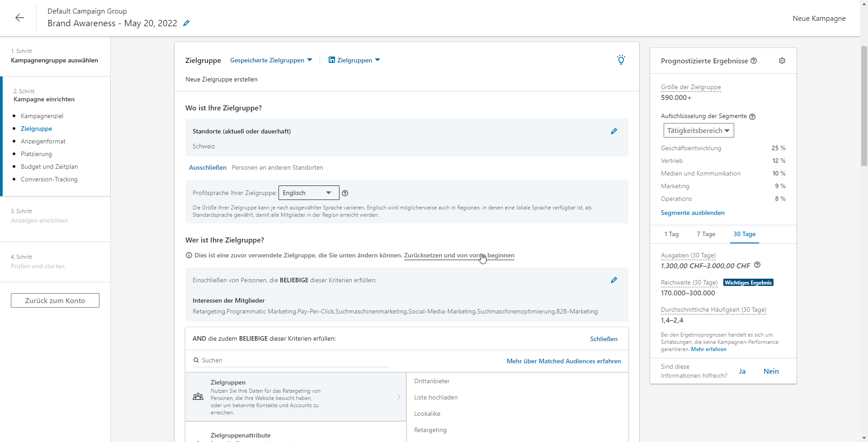Edit campaign name with pencil icon
The height and width of the screenshot is (442, 868).
pos(186,23)
